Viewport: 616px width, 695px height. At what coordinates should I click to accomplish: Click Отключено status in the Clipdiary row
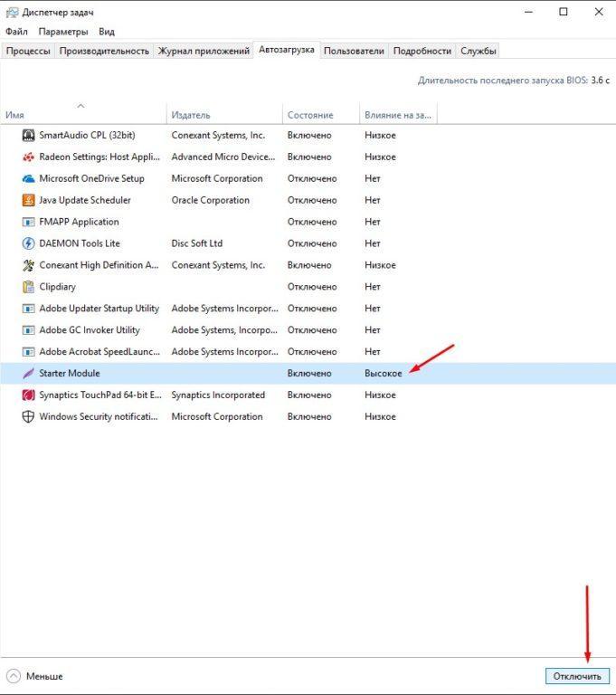(312, 287)
